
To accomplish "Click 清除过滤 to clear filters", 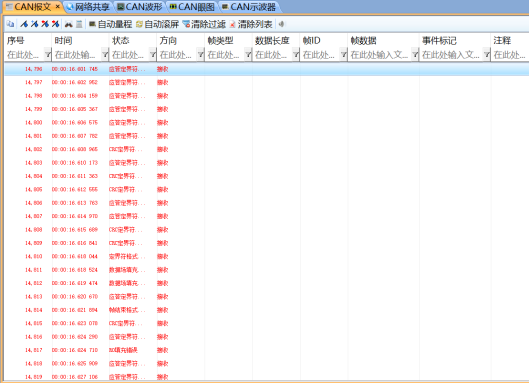I will [x=204, y=24].
